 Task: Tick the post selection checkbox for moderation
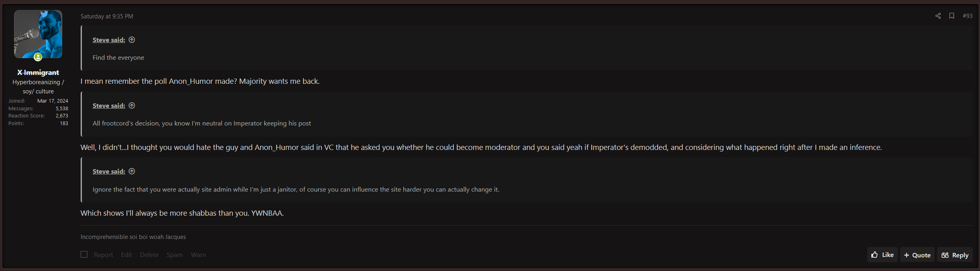coord(84,254)
